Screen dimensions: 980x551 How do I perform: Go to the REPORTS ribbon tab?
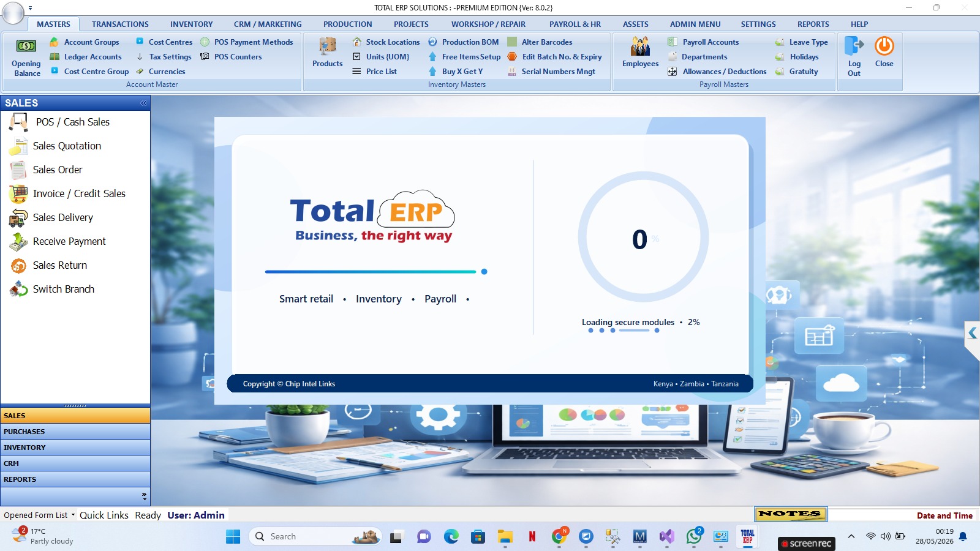point(813,24)
